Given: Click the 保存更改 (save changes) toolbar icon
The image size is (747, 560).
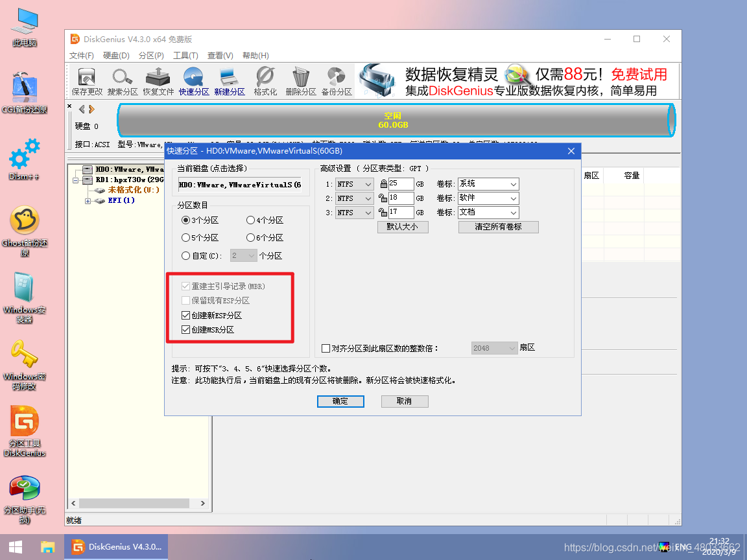Looking at the screenshot, I should pyautogui.click(x=87, y=82).
